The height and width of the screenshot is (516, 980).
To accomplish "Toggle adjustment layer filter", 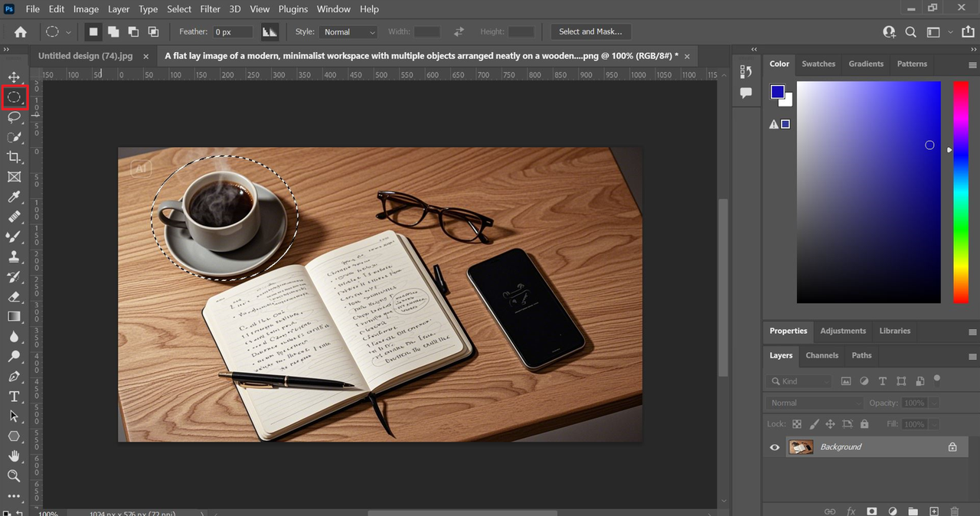I will pos(864,380).
